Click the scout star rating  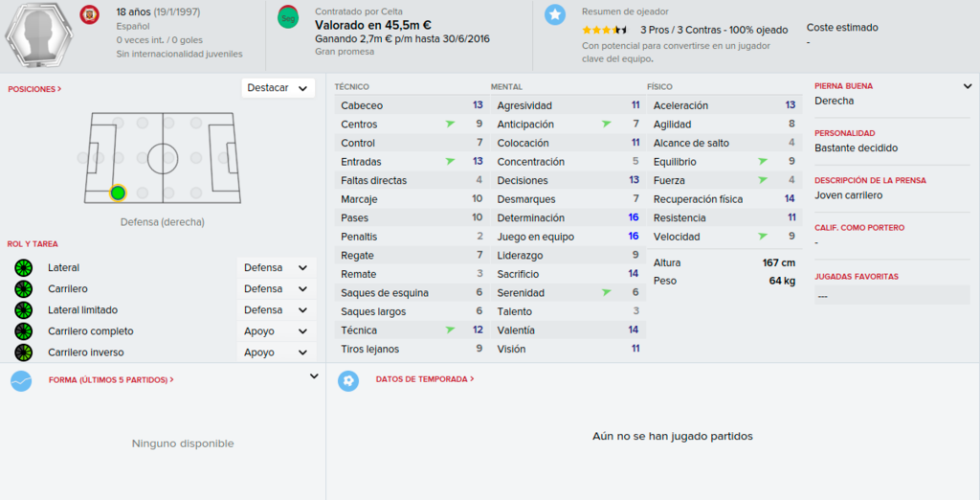click(605, 30)
